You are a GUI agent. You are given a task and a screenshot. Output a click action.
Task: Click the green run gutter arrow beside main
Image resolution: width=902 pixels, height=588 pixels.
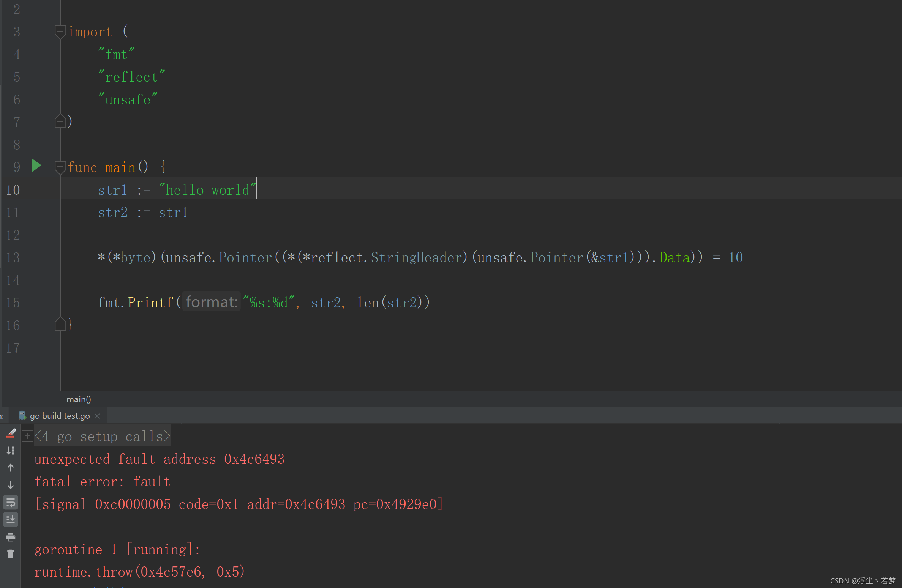[36, 166]
